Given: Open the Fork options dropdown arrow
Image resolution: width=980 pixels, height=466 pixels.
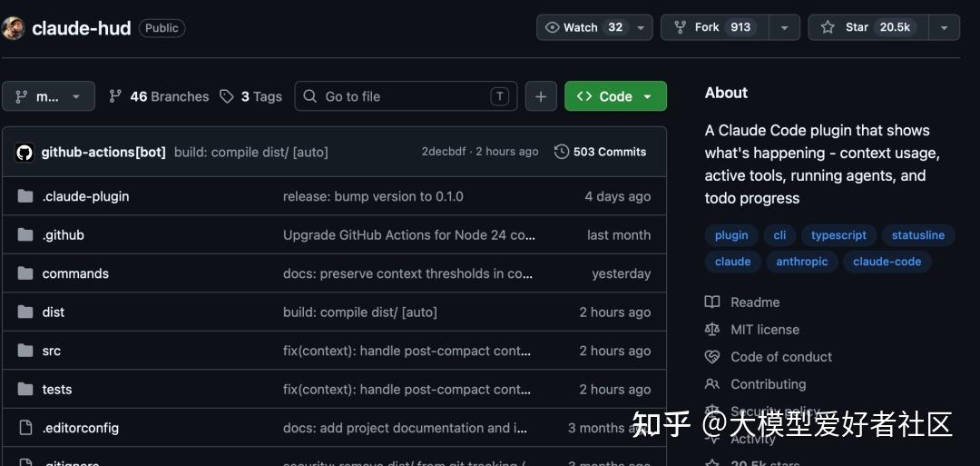Looking at the screenshot, I should [784, 27].
